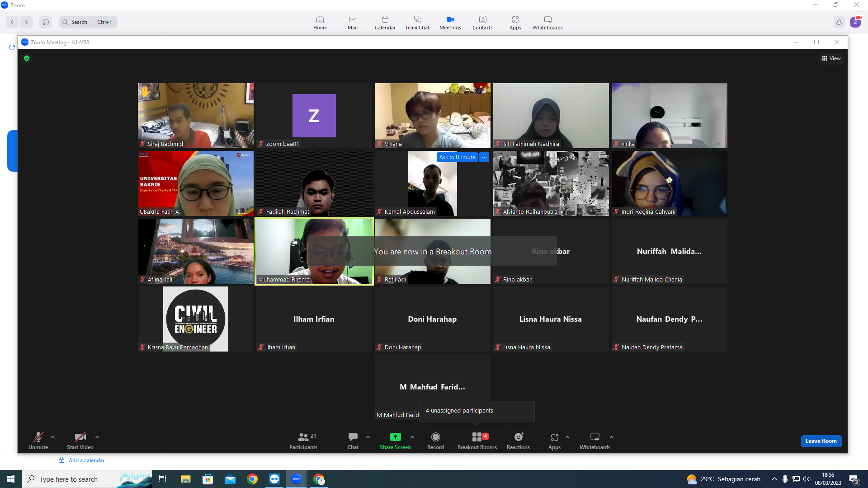868x488 pixels.
Task: Click the Zoom forward navigation arrow
Action: coord(26,22)
